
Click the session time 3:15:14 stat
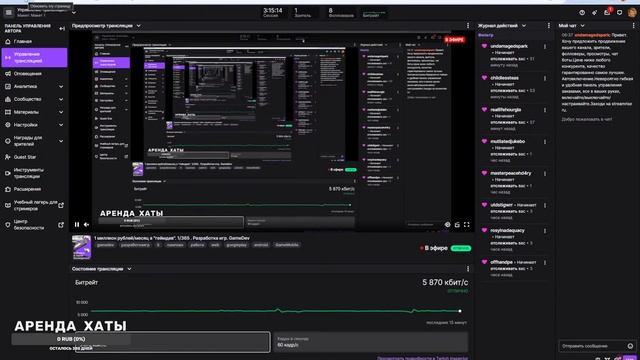pos(273,13)
